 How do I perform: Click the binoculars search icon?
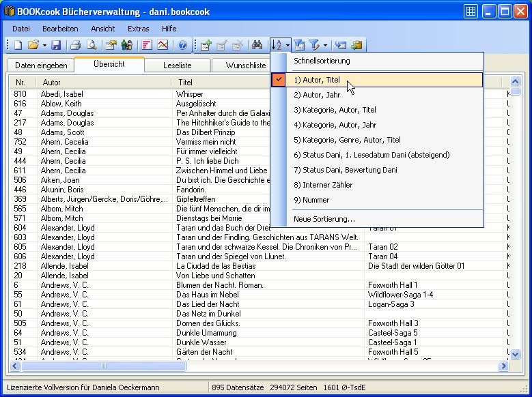tap(257, 45)
